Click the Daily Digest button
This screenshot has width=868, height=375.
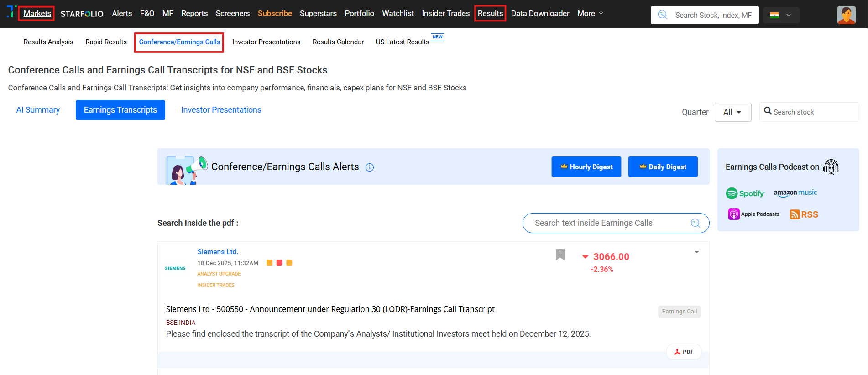tap(663, 167)
